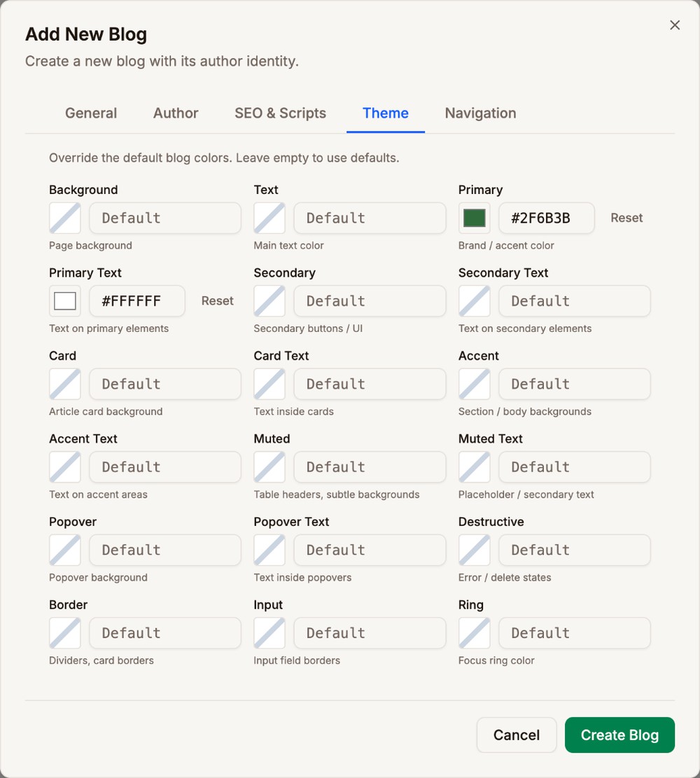
Task: Open the Border color swatch
Action: click(x=65, y=633)
